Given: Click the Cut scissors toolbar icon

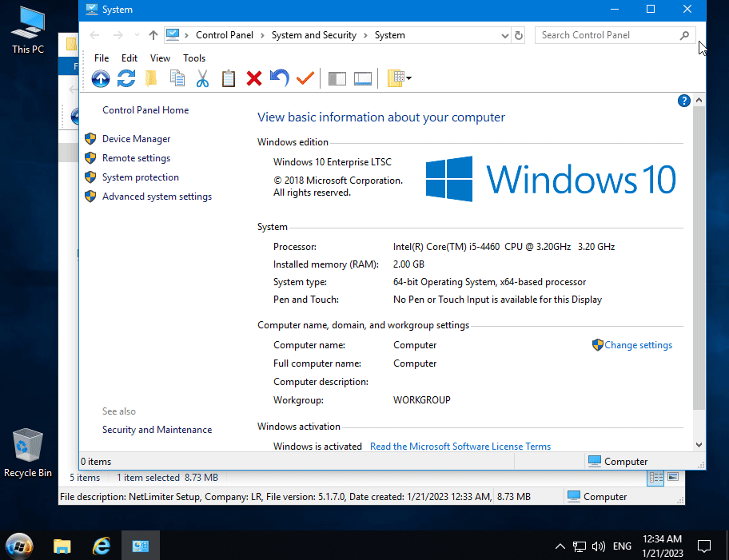Looking at the screenshot, I should click(202, 78).
